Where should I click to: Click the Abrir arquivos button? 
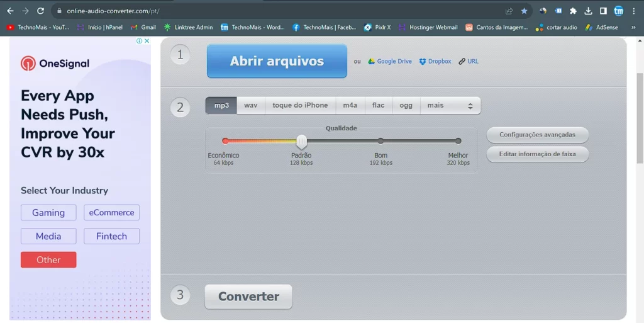pyautogui.click(x=277, y=61)
